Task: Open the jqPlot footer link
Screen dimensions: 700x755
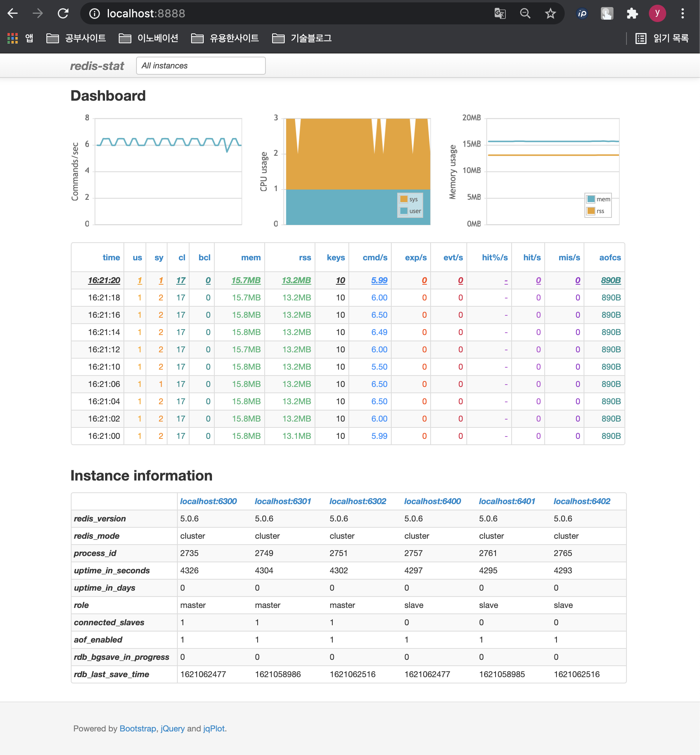Action: [x=214, y=729]
